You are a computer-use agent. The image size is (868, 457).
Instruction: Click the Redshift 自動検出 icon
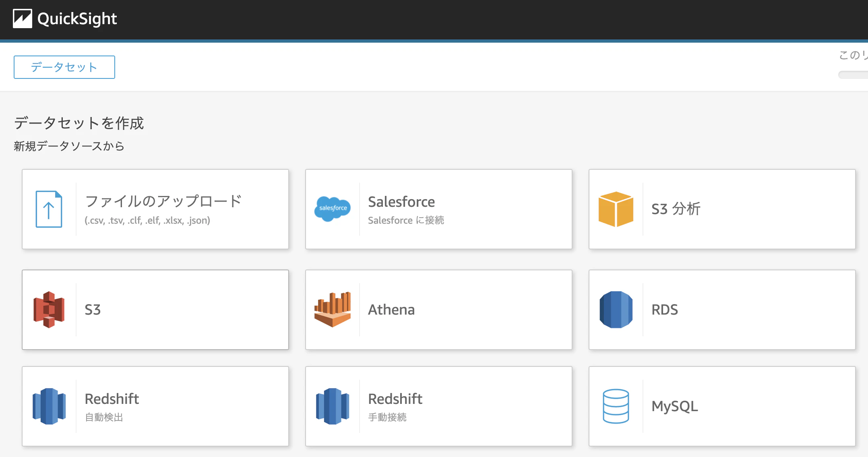[x=49, y=406]
